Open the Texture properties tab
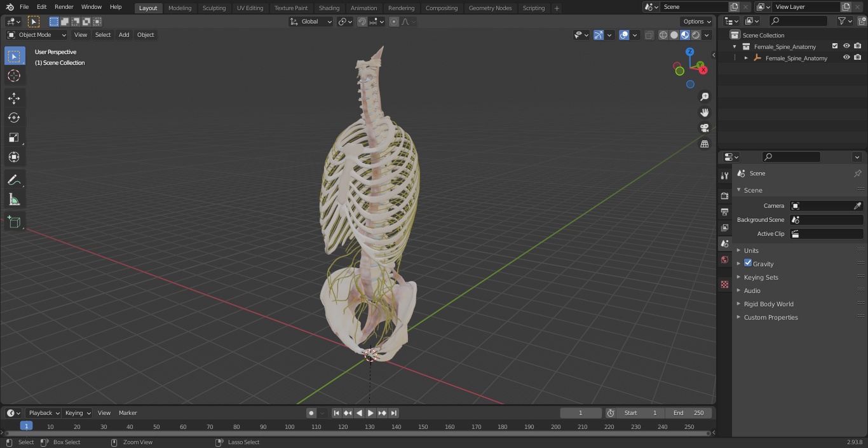 point(724,284)
